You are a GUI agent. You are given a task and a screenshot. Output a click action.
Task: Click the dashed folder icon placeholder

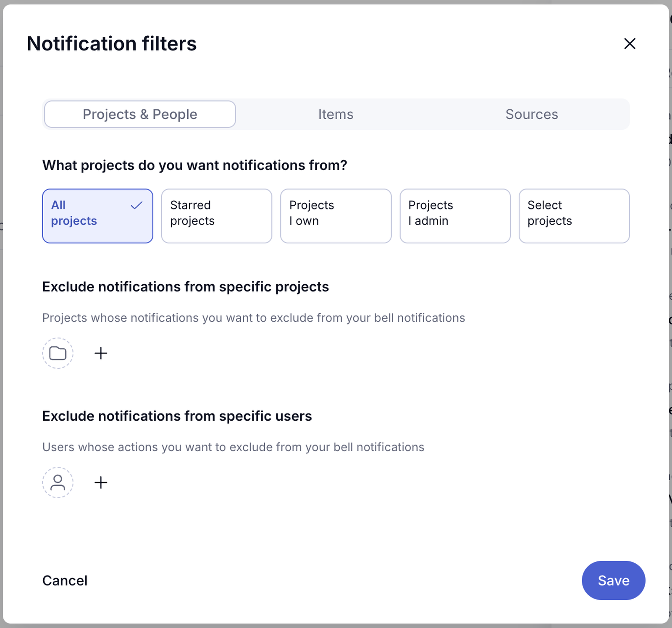click(x=58, y=353)
